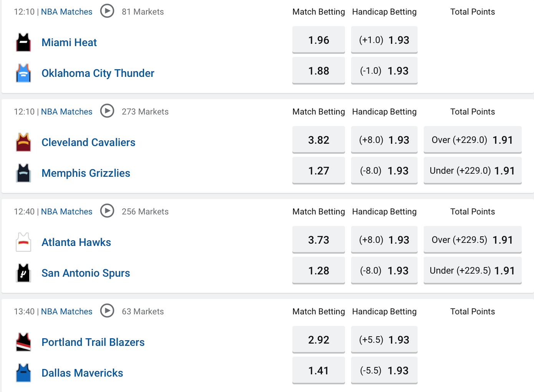Click the Oklahoma City Thunder jersey icon

click(23, 73)
